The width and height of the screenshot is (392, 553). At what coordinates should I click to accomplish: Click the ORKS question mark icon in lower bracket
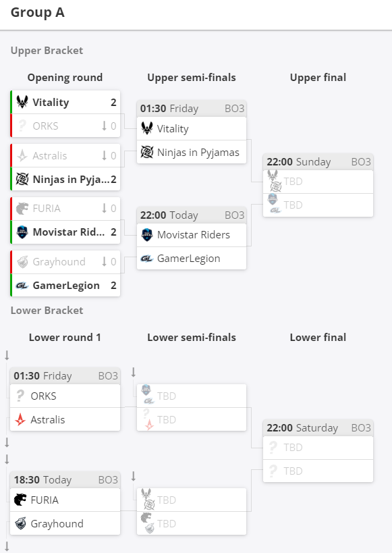click(20, 396)
